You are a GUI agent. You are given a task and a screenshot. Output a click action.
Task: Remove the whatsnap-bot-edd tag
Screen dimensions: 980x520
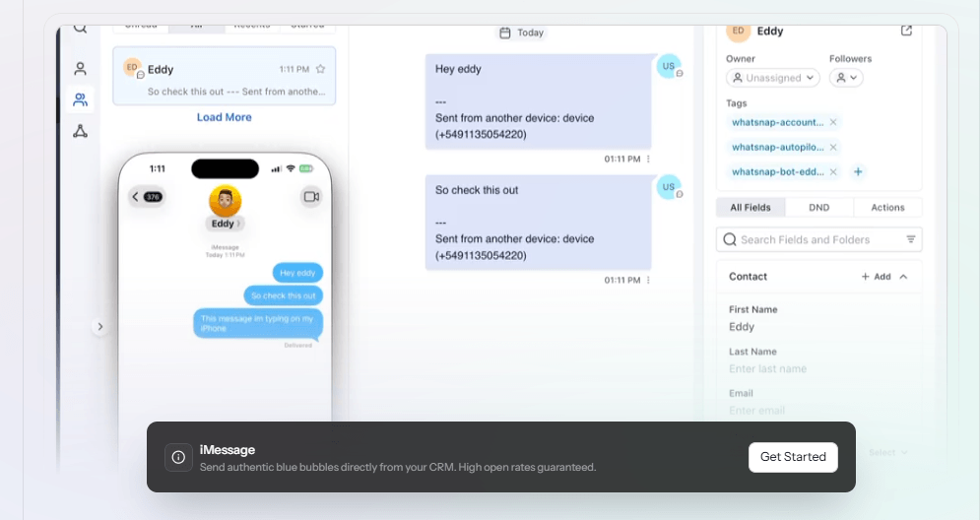pyautogui.click(x=833, y=172)
